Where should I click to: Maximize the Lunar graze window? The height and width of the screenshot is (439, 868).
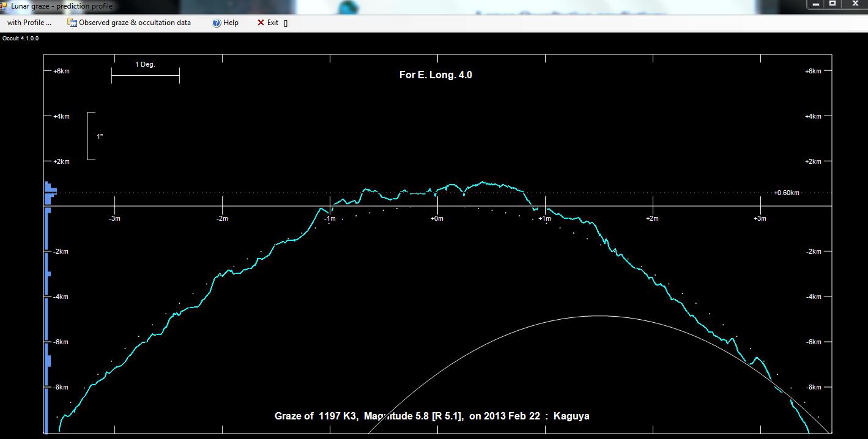833,4
